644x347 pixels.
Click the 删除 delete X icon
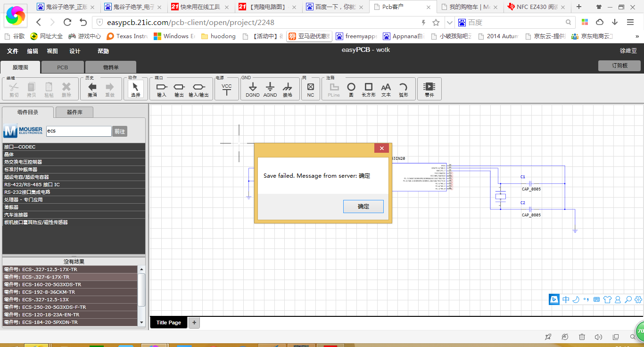[x=66, y=89]
